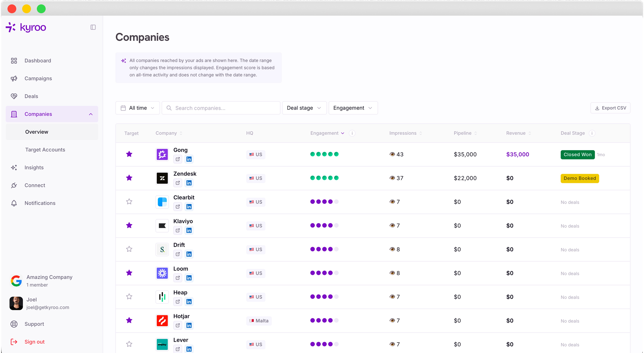Click the Zendesk company logo
Screen dimensions: 644x353
[162, 178]
